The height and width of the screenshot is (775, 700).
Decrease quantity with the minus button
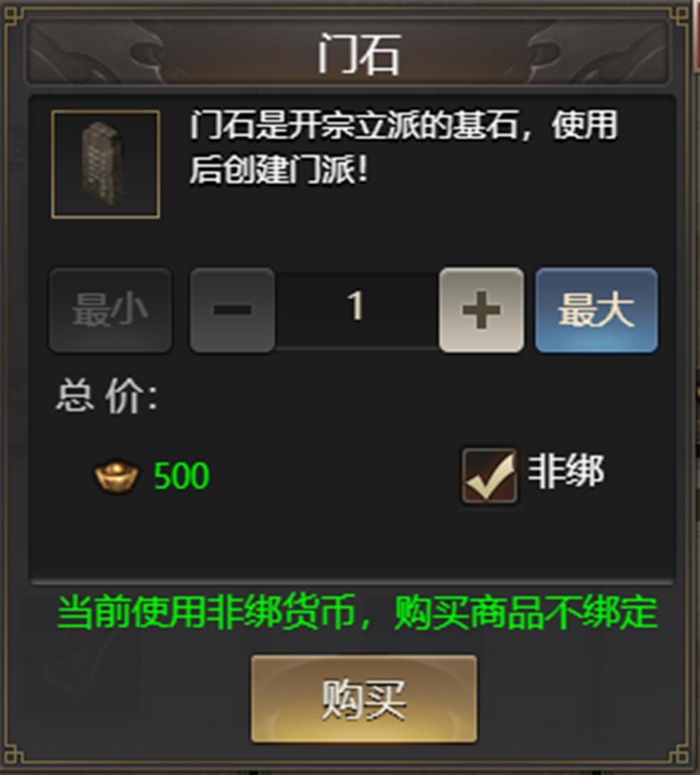(x=233, y=310)
